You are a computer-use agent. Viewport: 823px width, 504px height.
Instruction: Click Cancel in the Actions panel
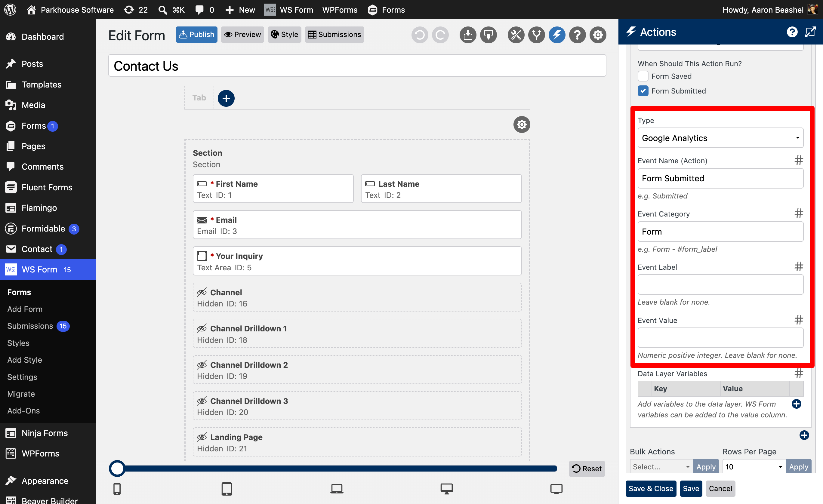point(720,488)
